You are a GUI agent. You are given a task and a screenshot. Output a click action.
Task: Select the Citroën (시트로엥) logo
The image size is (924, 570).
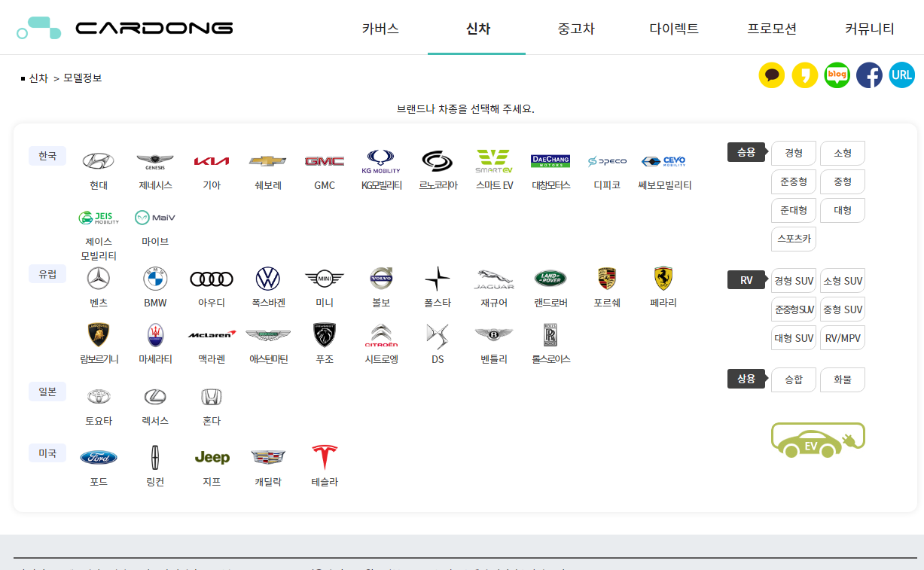381,335
